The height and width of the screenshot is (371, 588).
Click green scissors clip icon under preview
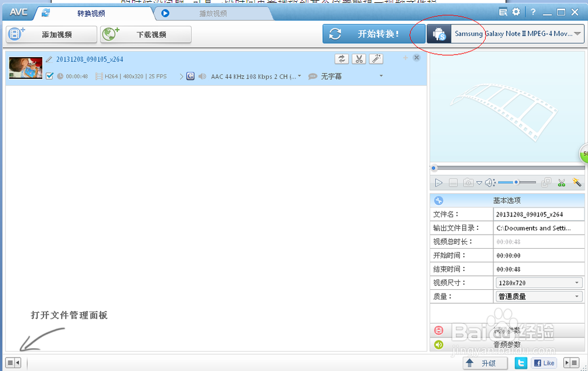tap(562, 183)
